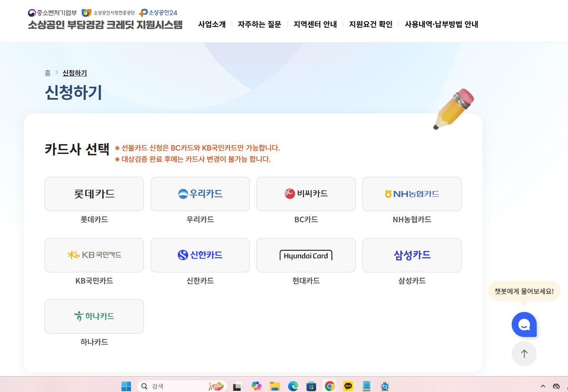Click the 챗봇에게 물어보세요! speech bubble
Image resolution: width=568 pixels, height=392 pixels.
pyautogui.click(x=524, y=291)
